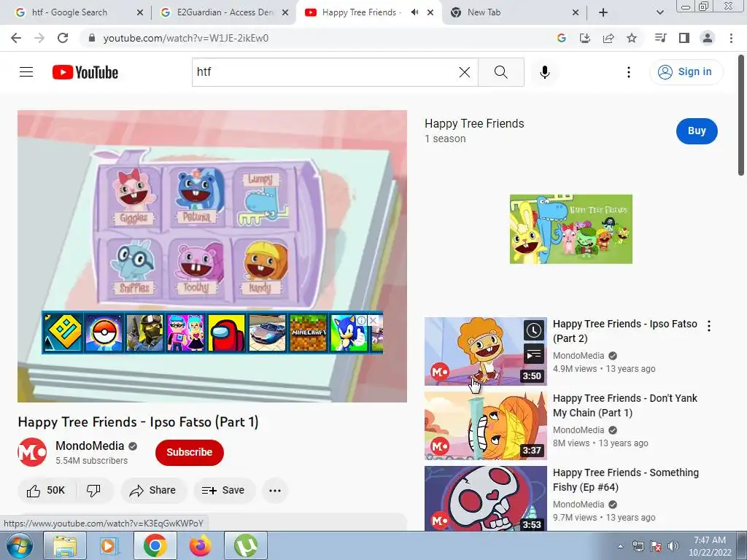Close the ad banner overlay on the video
The image size is (747, 560).
pyautogui.click(x=373, y=321)
